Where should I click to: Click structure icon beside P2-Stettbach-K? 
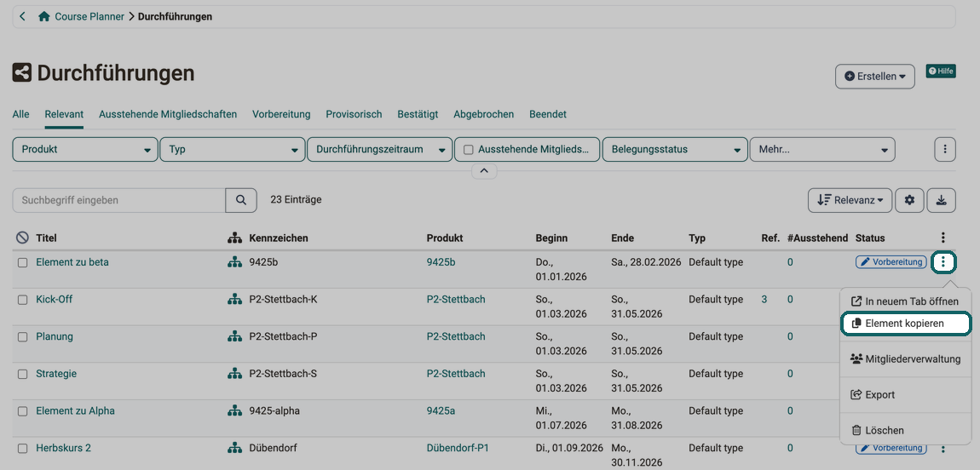point(234,300)
